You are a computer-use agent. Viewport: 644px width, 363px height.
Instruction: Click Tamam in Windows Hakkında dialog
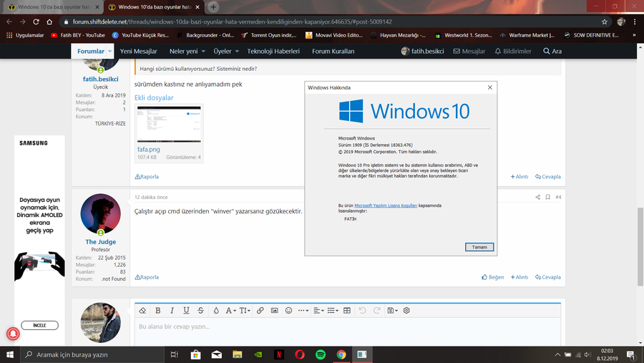click(479, 247)
